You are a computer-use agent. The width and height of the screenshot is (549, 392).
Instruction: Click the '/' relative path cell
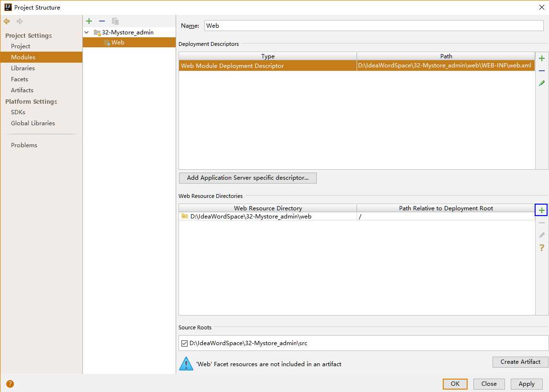click(446, 216)
